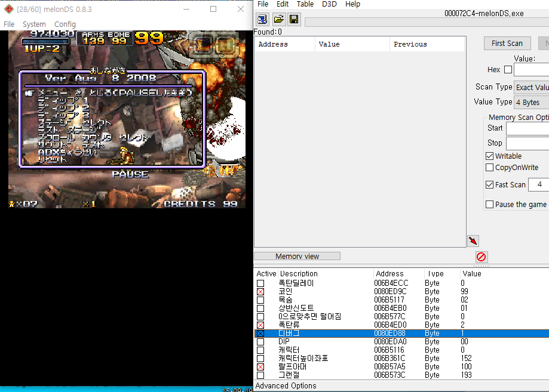The width and height of the screenshot is (549, 392).
Task: Open melonDS Config menu
Action: coord(65,24)
